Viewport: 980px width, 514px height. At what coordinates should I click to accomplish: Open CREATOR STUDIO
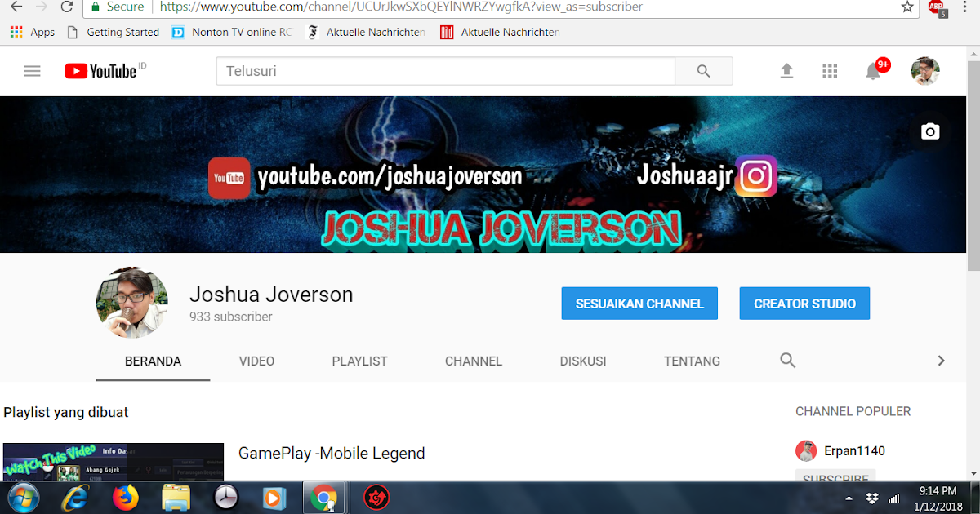[x=804, y=304]
